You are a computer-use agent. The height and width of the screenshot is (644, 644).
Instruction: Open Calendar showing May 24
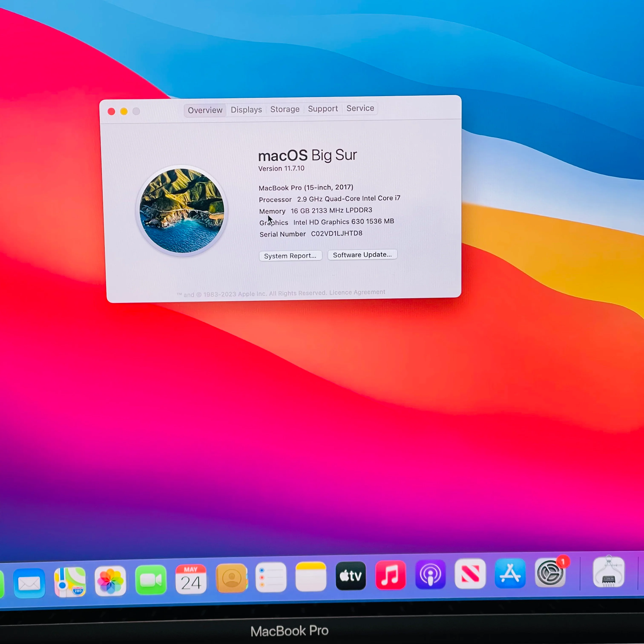pos(191,579)
